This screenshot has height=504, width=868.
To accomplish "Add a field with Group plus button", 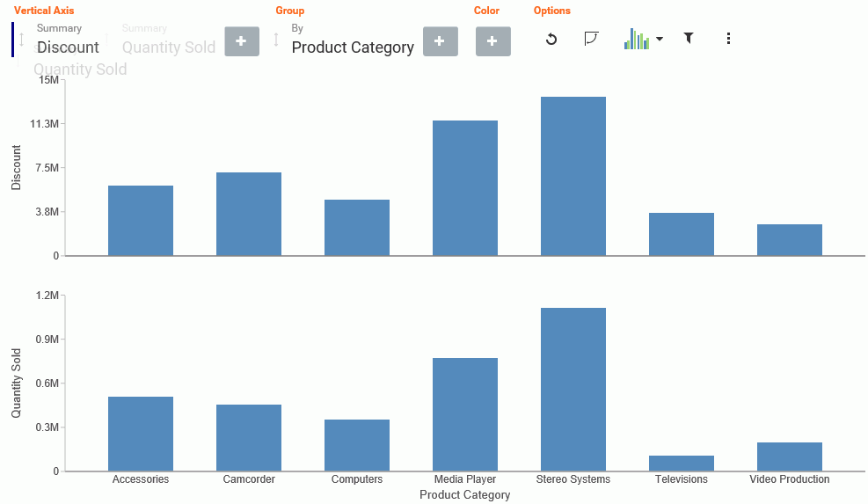I will click(x=440, y=41).
